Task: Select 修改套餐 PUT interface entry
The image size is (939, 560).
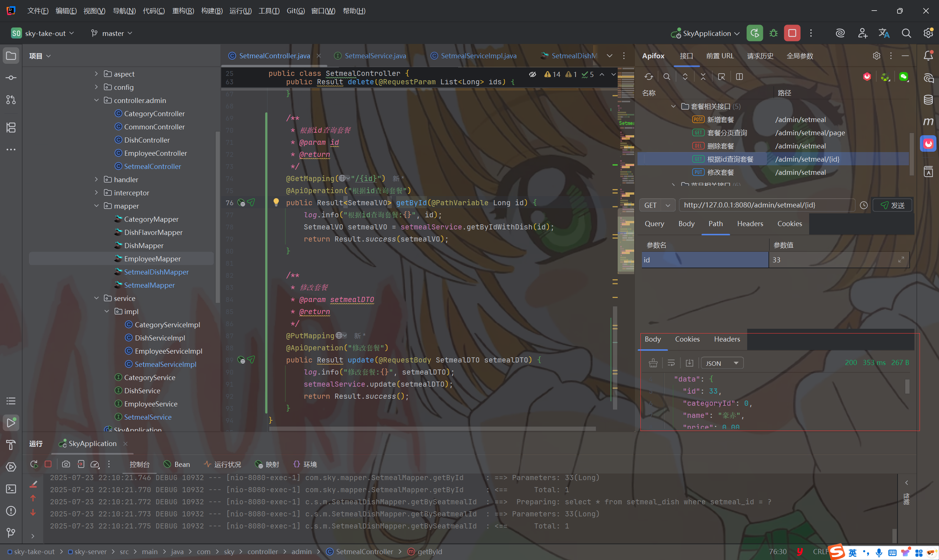Action: click(x=720, y=173)
